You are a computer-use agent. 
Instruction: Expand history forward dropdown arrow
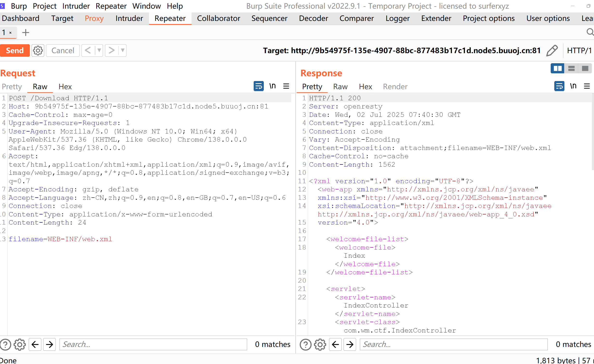point(123,50)
